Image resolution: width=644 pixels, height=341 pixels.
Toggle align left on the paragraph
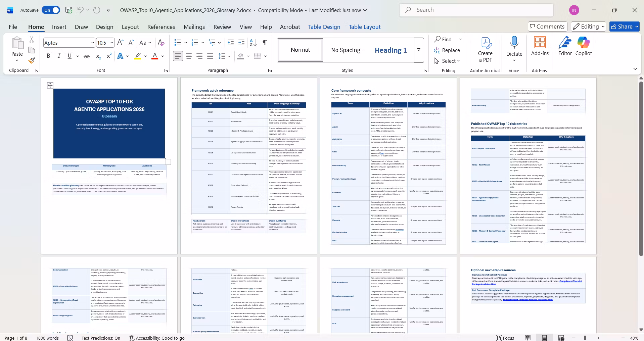178,56
